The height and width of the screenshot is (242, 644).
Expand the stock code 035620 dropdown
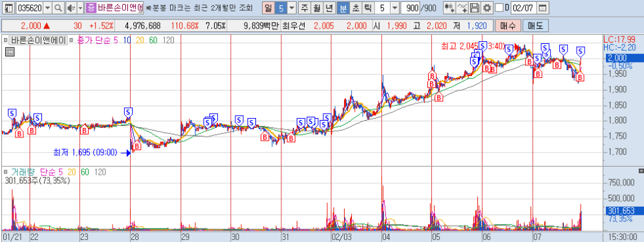click(x=47, y=8)
